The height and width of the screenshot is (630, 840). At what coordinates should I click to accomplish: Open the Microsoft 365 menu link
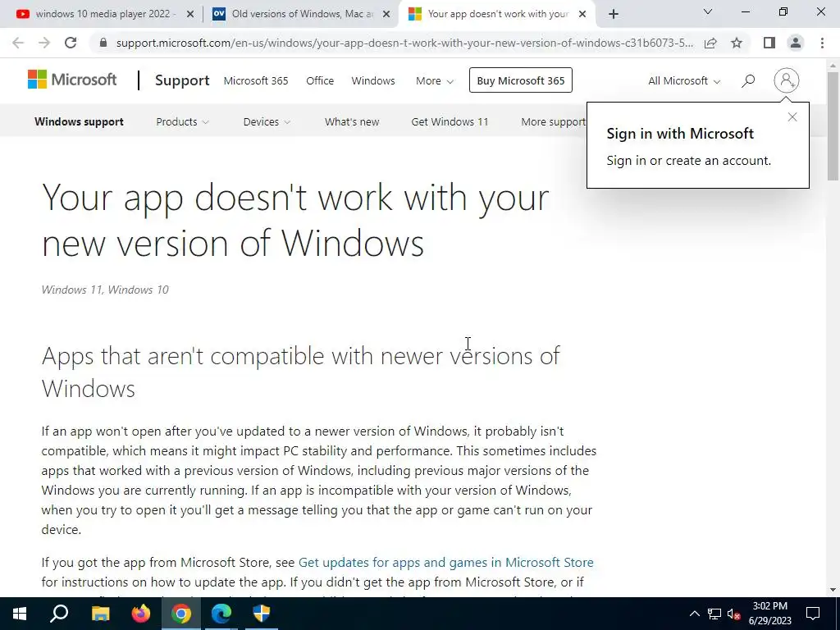256,81
